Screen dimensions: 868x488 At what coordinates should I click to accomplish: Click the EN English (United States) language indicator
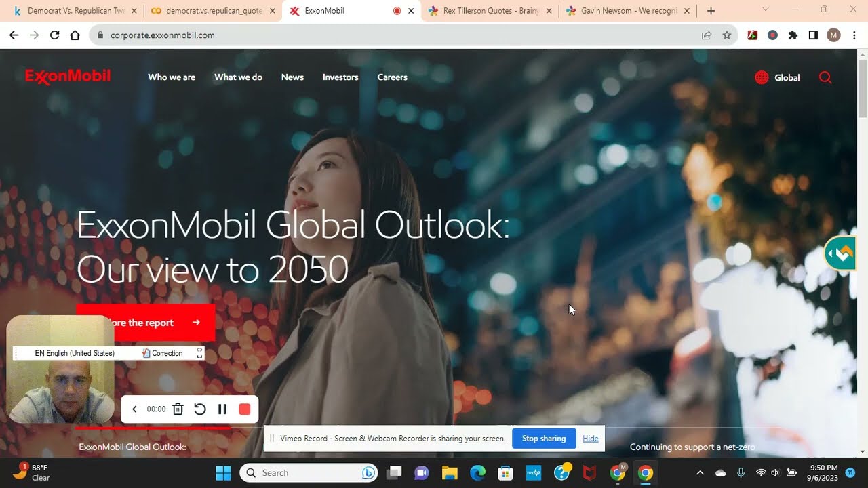(75, 353)
